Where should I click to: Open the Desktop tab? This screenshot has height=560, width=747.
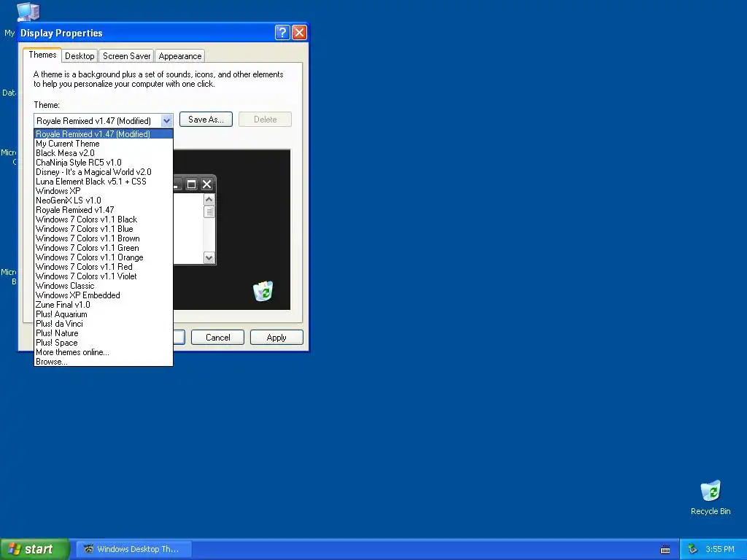(x=80, y=56)
